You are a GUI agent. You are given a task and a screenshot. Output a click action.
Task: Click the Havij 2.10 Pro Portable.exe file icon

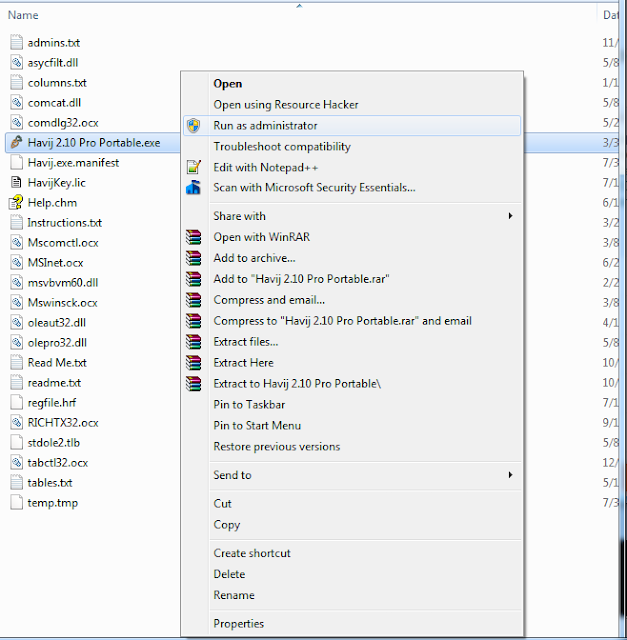point(16,142)
